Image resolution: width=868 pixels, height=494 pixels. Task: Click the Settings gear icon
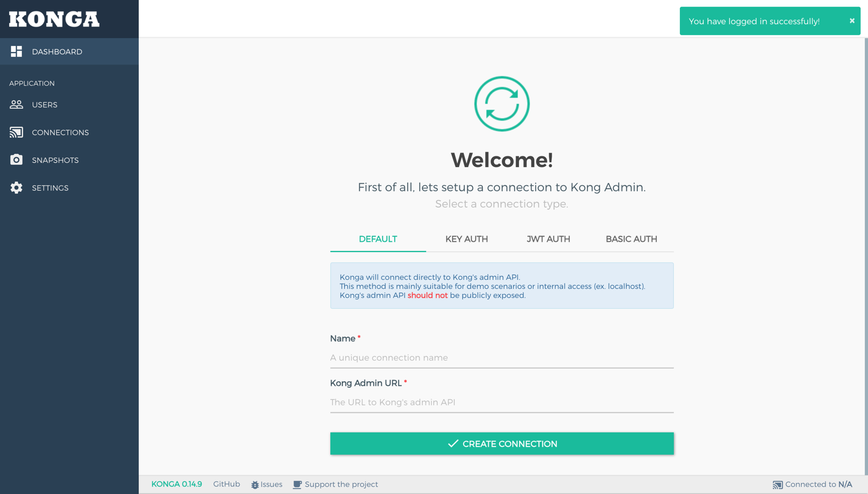tap(16, 188)
